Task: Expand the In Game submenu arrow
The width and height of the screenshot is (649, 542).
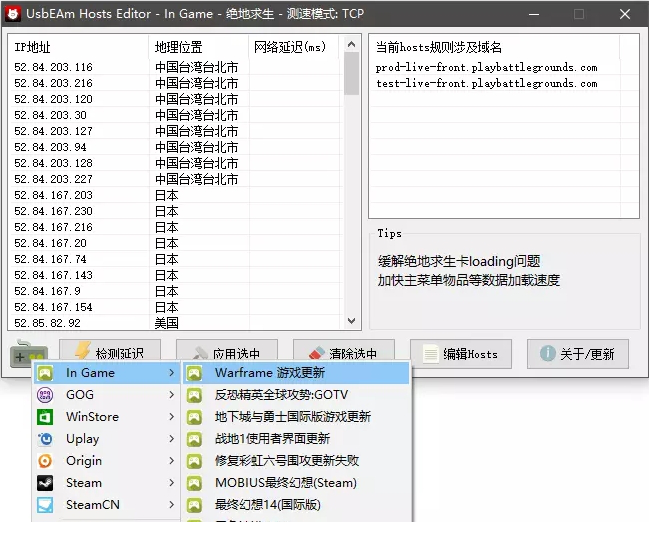Action: point(171,373)
